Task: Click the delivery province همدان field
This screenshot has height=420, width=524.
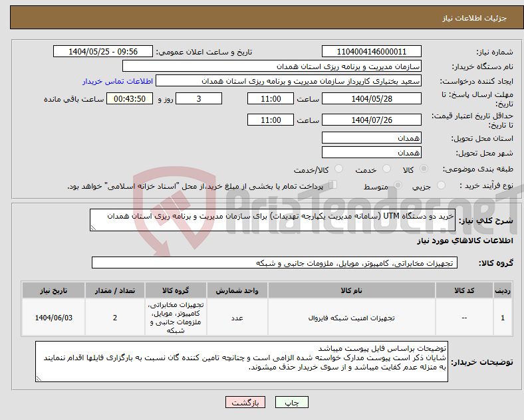Action: (372, 138)
